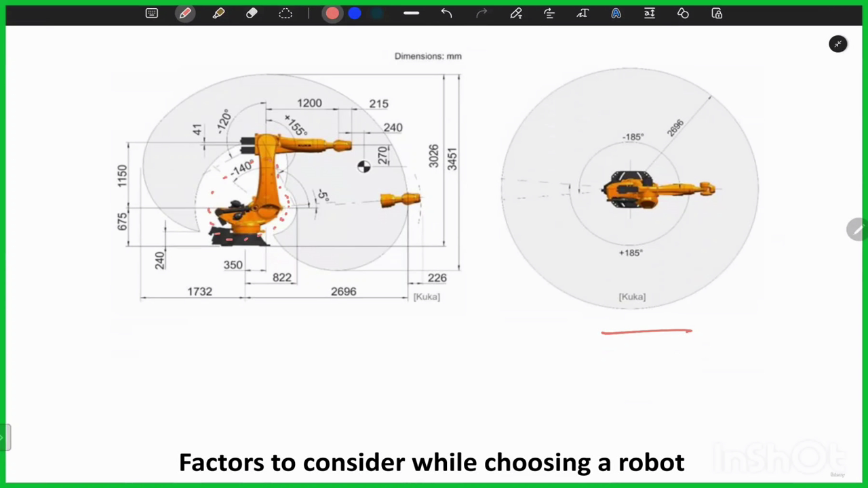The image size is (868, 488).
Task: Open the shapes recognition tool
Action: click(x=683, y=14)
